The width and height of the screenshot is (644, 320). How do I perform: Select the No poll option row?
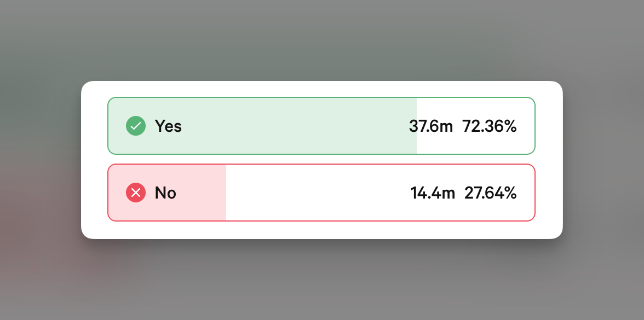(x=321, y=193)
